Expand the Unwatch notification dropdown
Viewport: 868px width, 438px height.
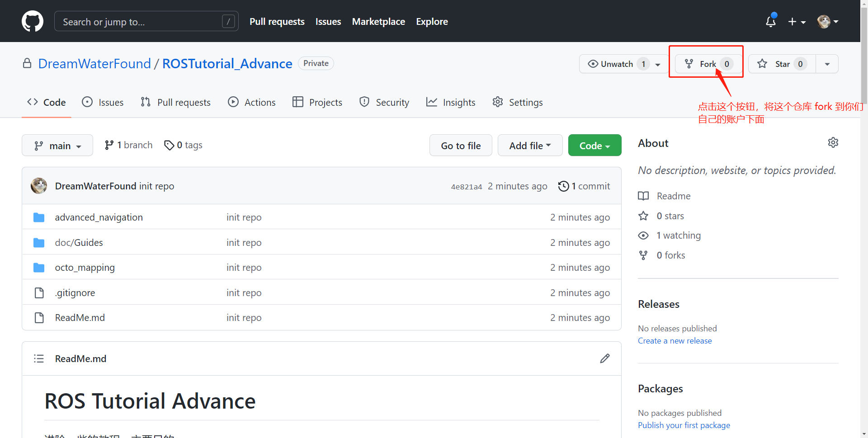click(623, 64)
